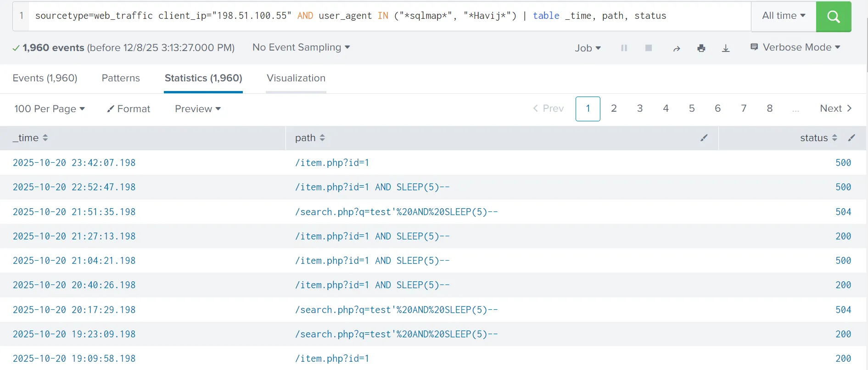Click timestamp 2025-10-20 22:52:47.198
This screenshot has width=868, height=370.
click(x=74, y=187)
